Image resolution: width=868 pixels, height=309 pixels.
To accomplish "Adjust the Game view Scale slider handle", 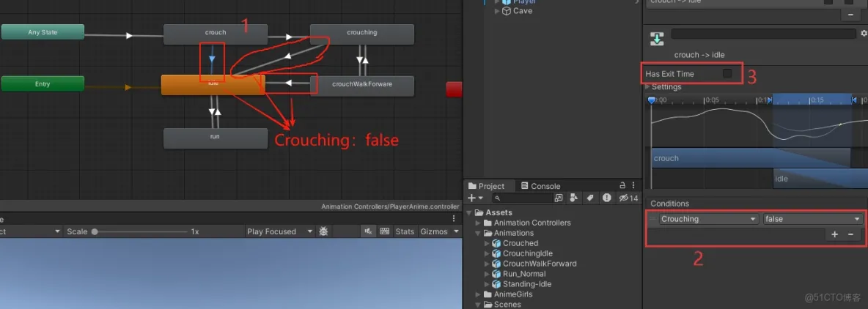I will (x=95, y=231).
